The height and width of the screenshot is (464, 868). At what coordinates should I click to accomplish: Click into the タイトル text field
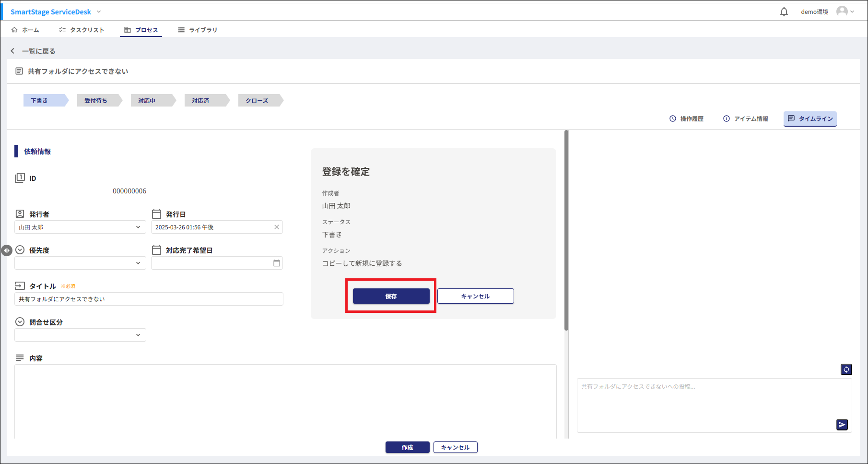(149, 299)
